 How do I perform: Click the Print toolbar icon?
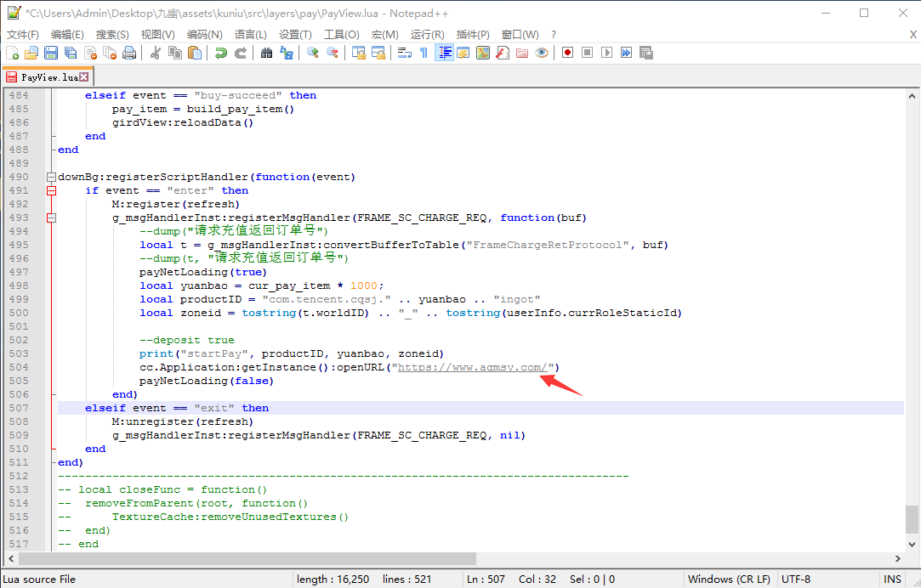[129, 53]
